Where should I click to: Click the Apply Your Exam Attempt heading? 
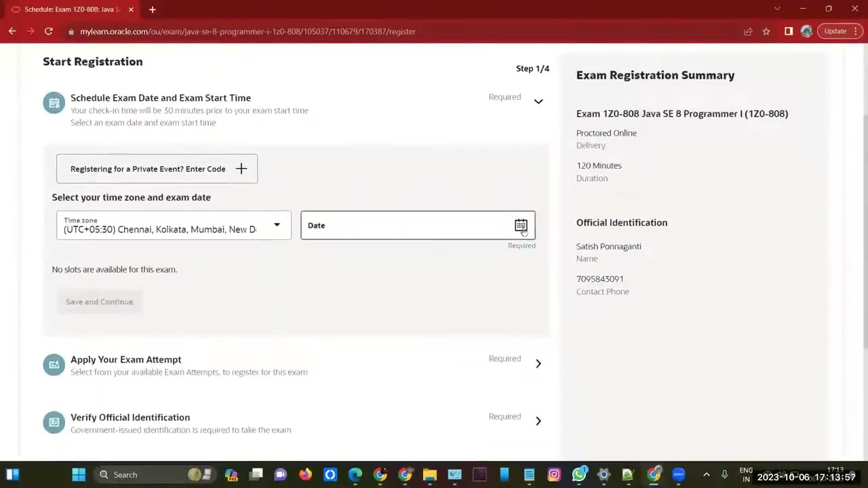click(x=125, y=359)
